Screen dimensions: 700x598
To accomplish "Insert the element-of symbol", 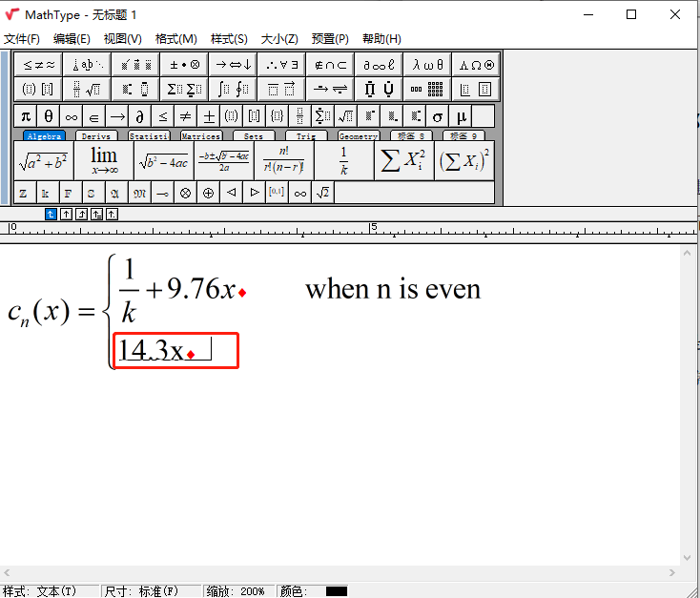I will (94, 116).
